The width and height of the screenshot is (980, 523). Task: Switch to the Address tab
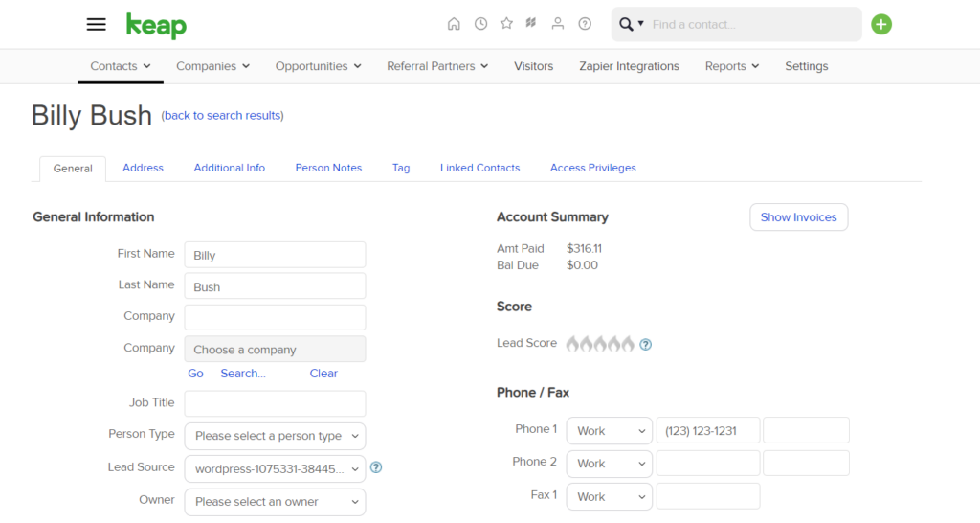click(143, 168)
